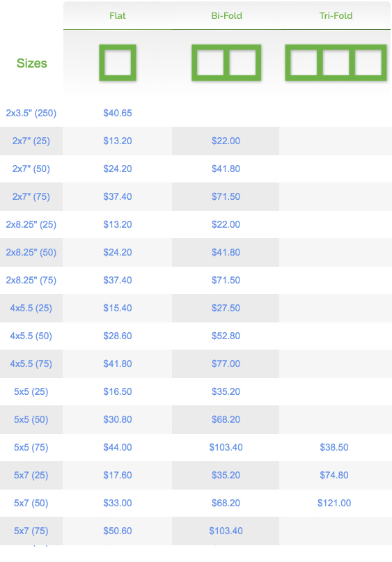Select the Tri-Fold price $38.50
The height and width of the screenshot is (562, 392).
point(334,447)
